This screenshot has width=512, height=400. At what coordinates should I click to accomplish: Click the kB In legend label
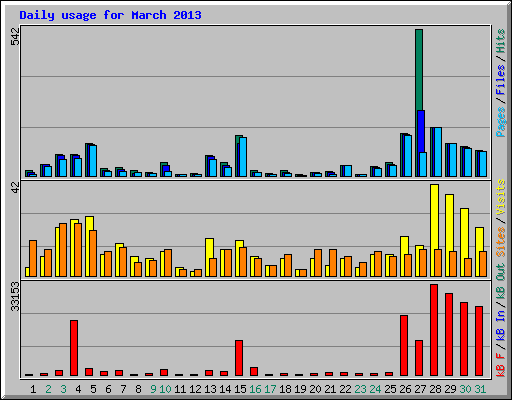(x=501, y=325)
